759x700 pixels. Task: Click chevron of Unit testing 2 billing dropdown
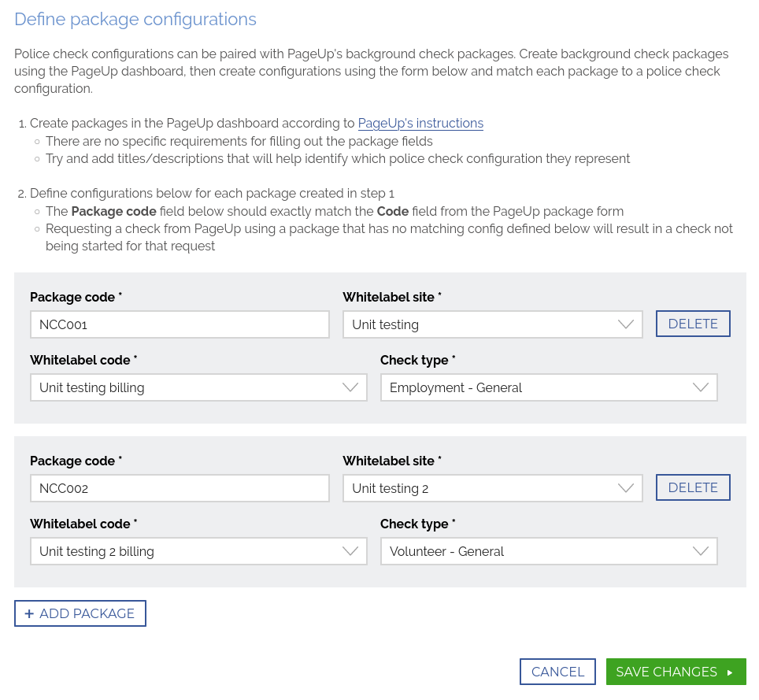pyautogui.click(x=350, y=551)
